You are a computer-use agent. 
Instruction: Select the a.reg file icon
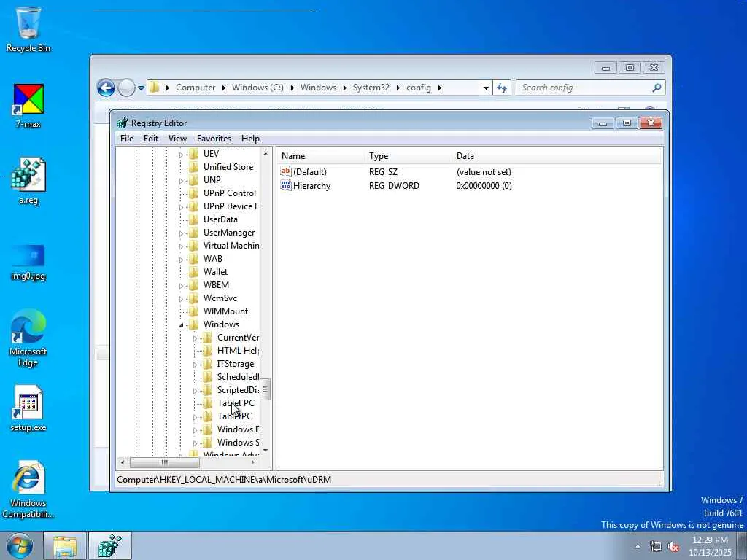28,181
